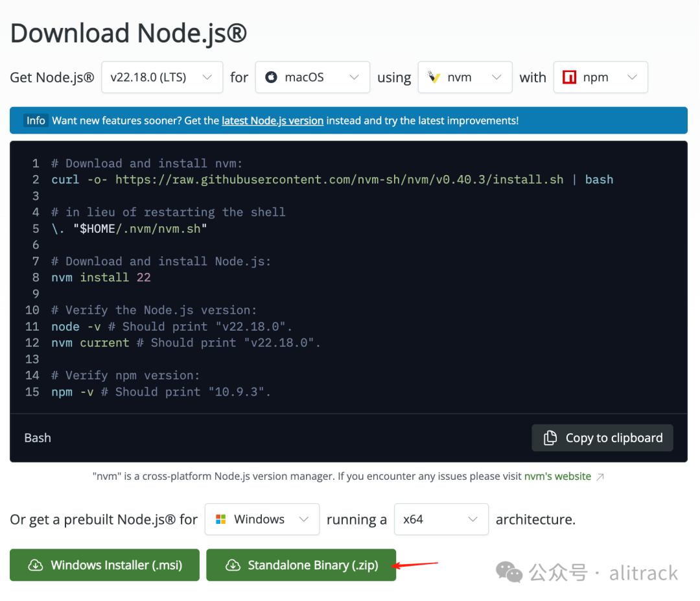700x601 pixels.
Task: Click the "$HOME/.nvm/nvm.sh" line
Action: (129, 229)
